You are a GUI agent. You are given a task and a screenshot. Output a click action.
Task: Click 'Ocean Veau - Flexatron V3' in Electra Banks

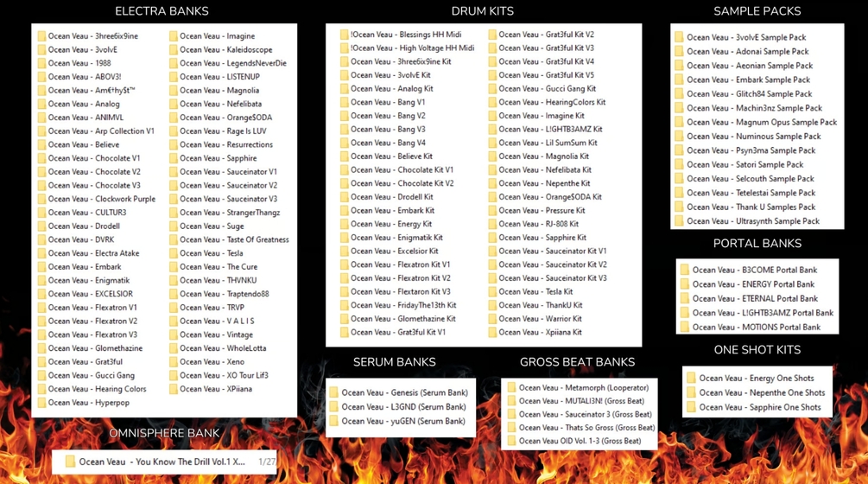(92, 334)
